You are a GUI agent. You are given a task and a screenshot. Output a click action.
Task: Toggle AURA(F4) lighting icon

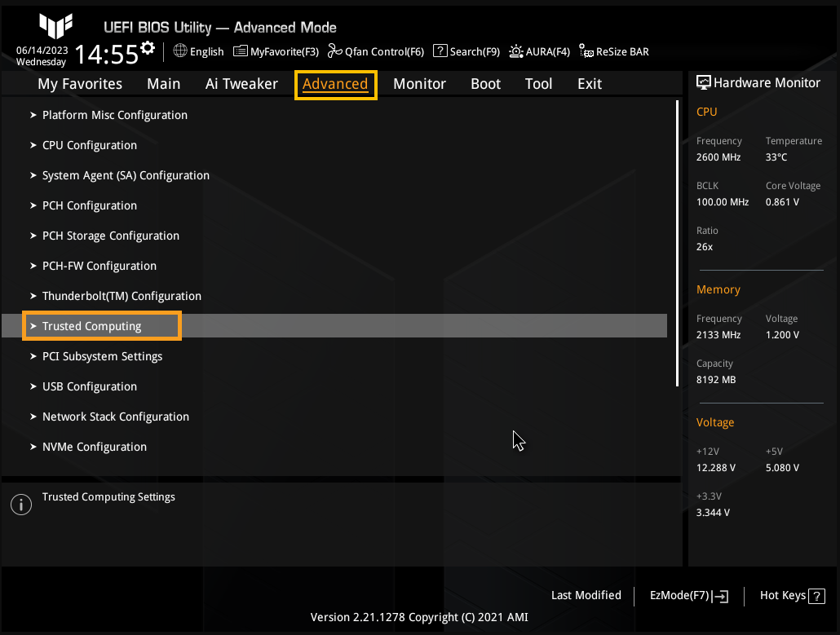(516, 51)
